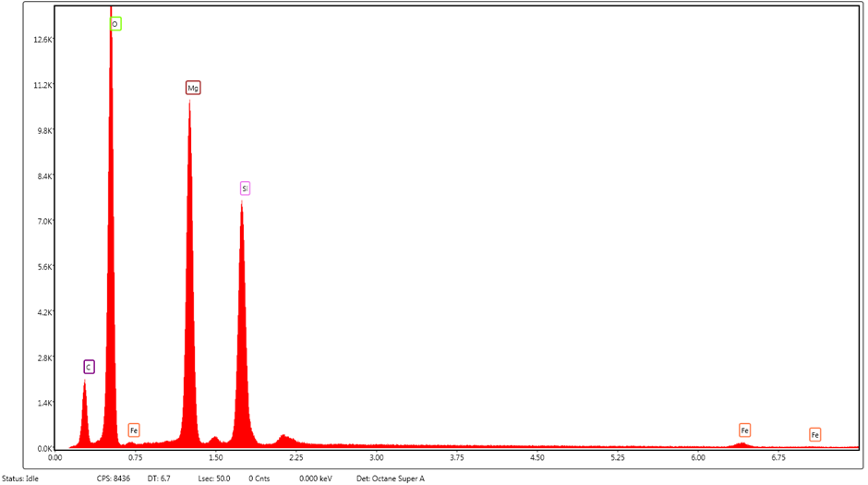
Task: Click the tall oxygen peak in spectrum
Action: point(111,231)
